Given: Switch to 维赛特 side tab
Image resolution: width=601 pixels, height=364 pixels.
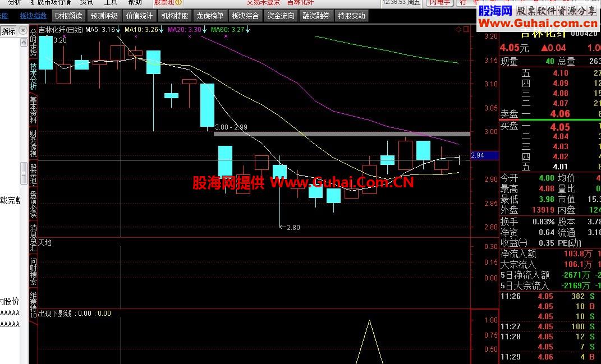Looking at the screenshot, I should (34, 305).
